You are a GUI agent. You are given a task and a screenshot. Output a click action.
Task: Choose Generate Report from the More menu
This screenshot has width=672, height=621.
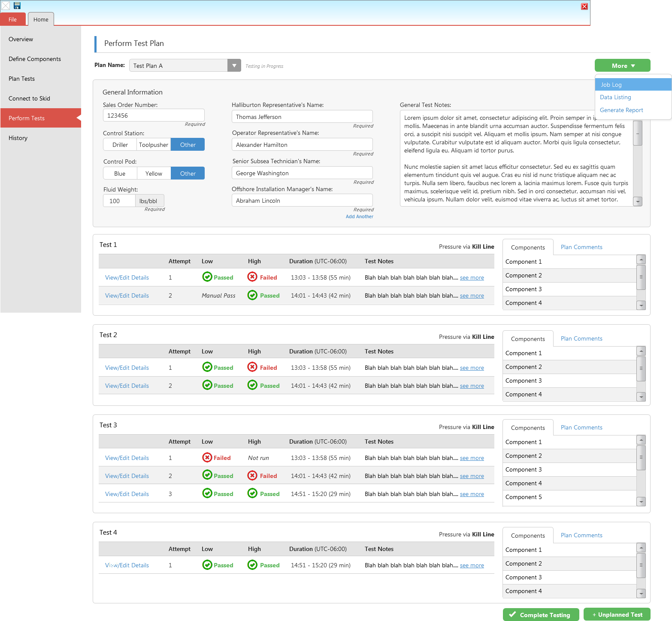621,110
